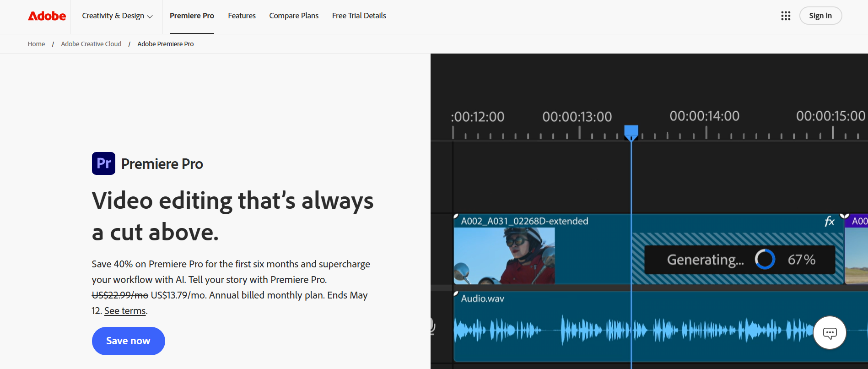
Task: Click the Adobe logo
Action: click(47, 16)
